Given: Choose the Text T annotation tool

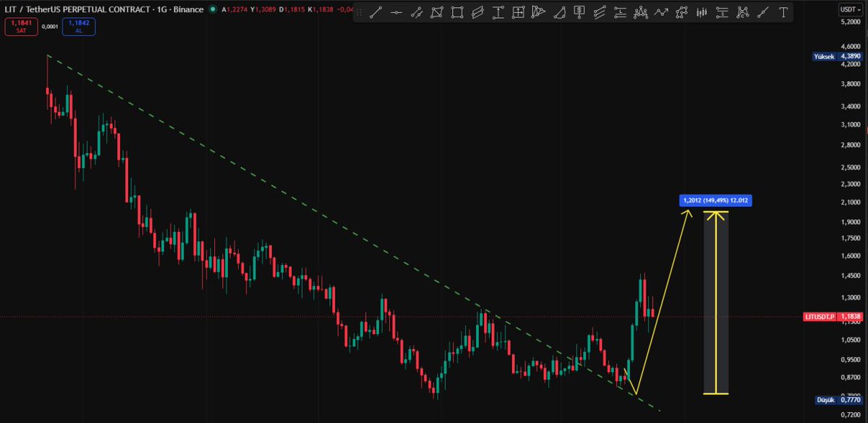Looking at the screenshot, I should coord(783,12).
